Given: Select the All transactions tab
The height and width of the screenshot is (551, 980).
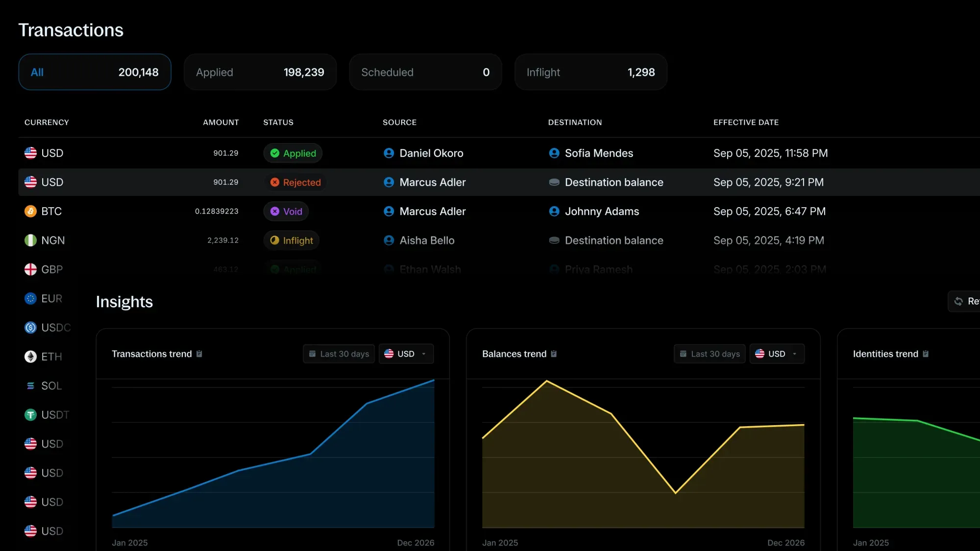Looking at the screenshot, I should 95,72.
